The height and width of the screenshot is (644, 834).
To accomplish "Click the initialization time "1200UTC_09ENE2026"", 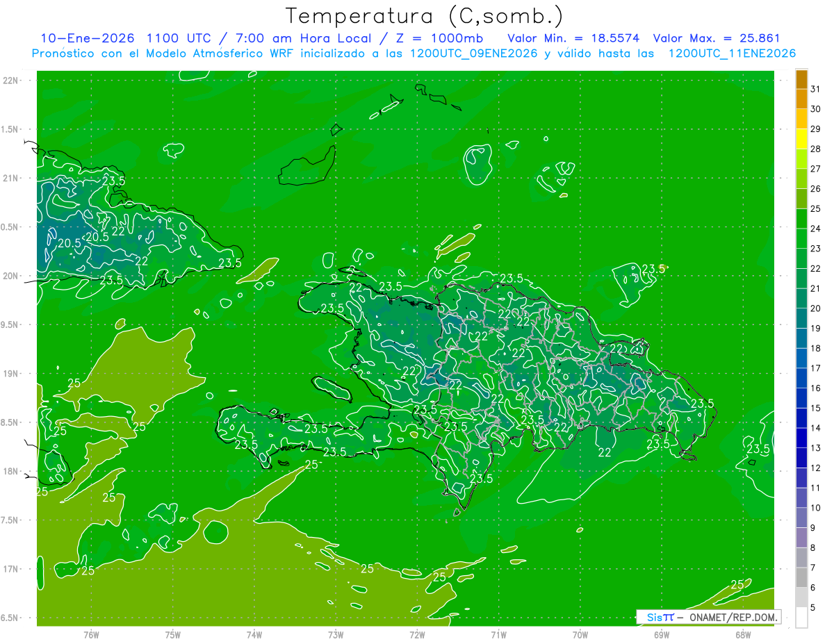I will point(475,53).
